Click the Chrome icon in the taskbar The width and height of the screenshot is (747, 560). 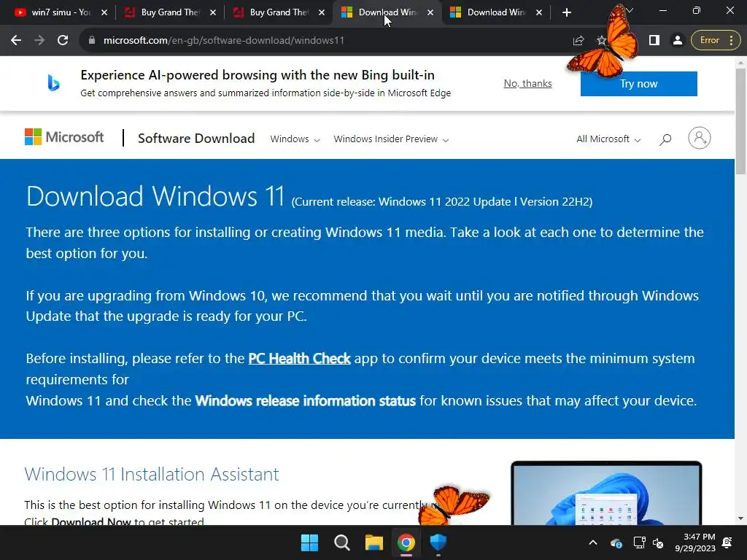(x=406, y=542)
